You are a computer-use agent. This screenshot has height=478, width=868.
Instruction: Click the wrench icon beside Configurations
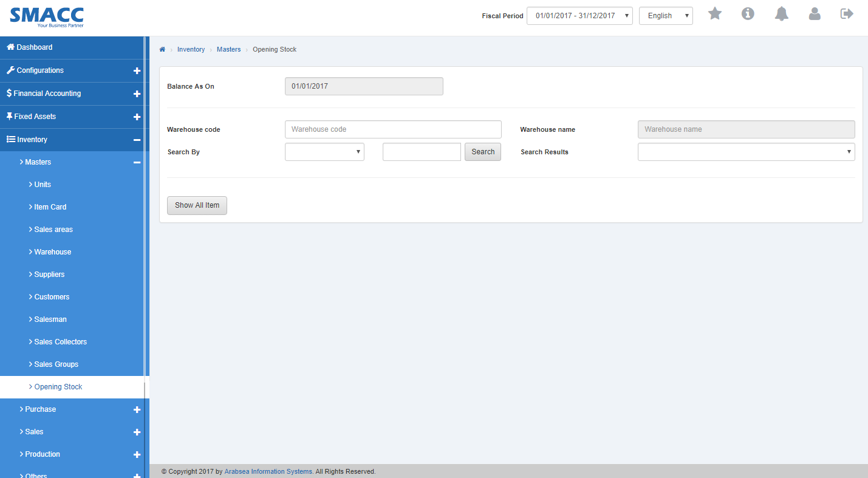[10, 70]
